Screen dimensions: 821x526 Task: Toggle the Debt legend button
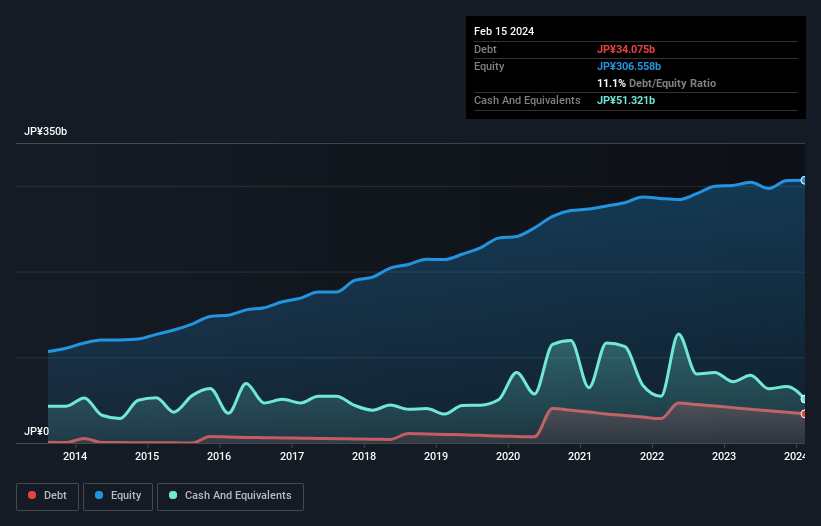point(48,496)
